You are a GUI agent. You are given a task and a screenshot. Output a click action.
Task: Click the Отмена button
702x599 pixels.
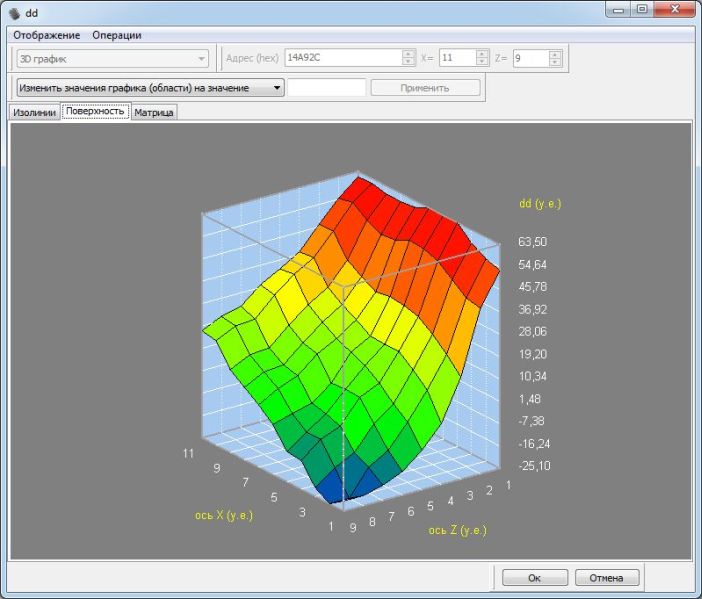pyautogui.click(x=606, y=577)
